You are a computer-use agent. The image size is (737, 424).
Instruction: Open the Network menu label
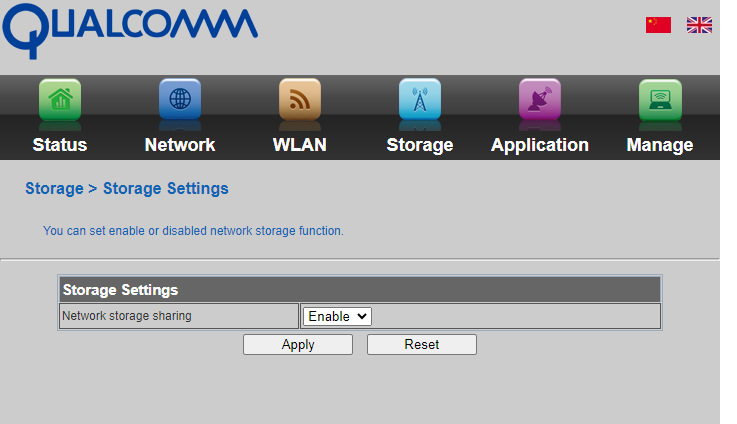click(x=180, y=145)
